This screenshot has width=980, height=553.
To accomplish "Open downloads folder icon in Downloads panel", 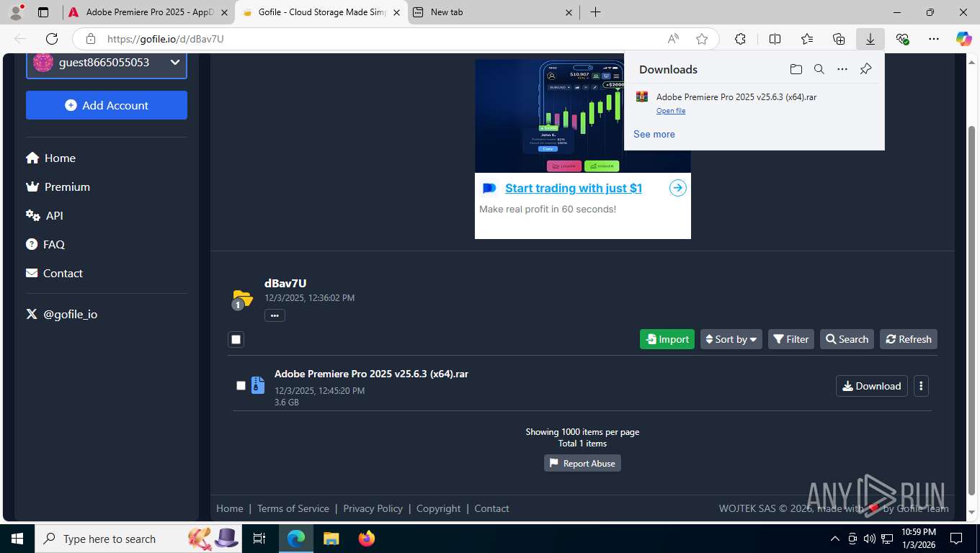I will (796, 69).
